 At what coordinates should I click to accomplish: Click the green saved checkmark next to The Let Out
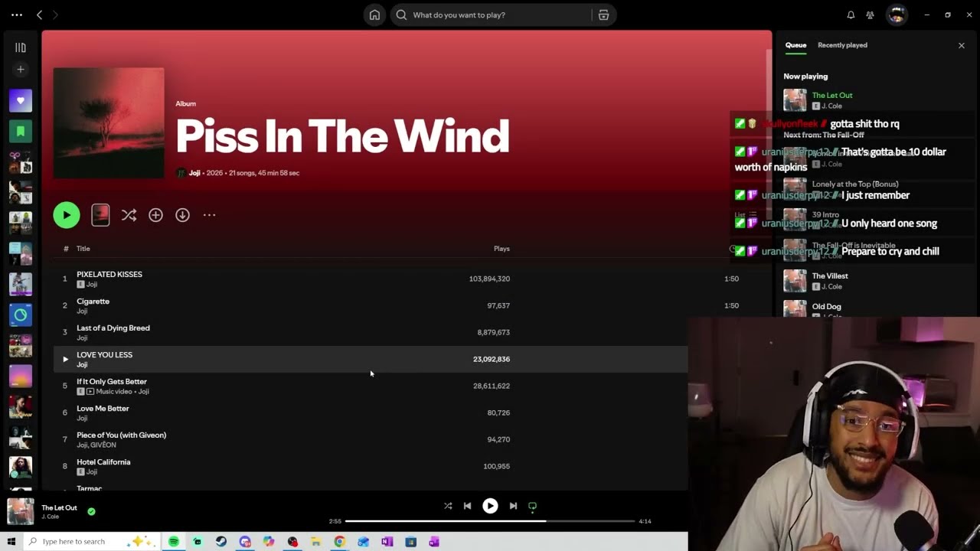pyautogui.click(x=91, y=511)
